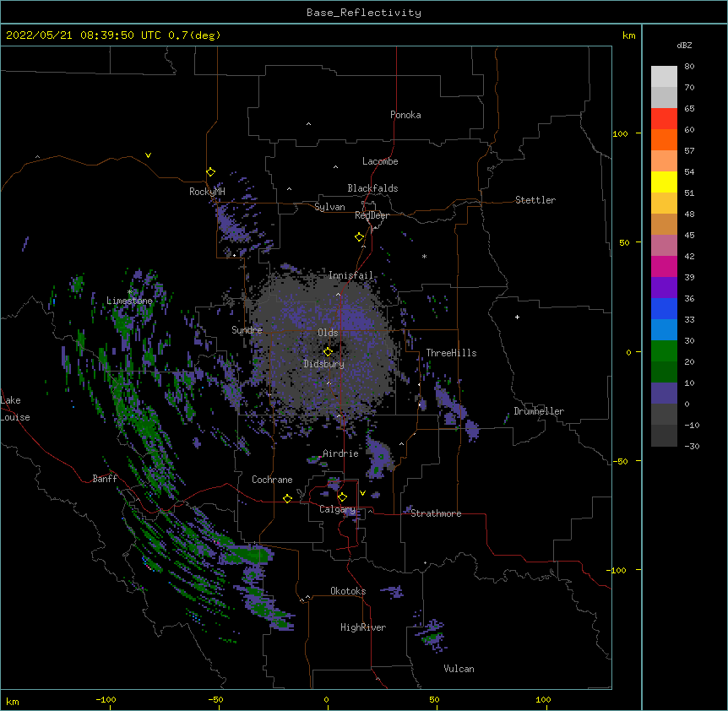This screenshot has height=711, width=728.
Task: Select the yellow diamond marker south of RedDeer
Action: click(359, 237)
